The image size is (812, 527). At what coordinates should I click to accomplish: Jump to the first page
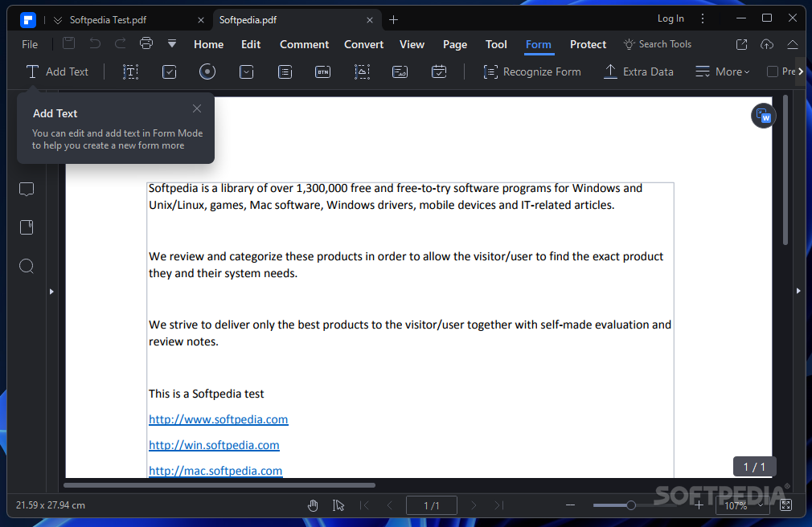point(364,505)
